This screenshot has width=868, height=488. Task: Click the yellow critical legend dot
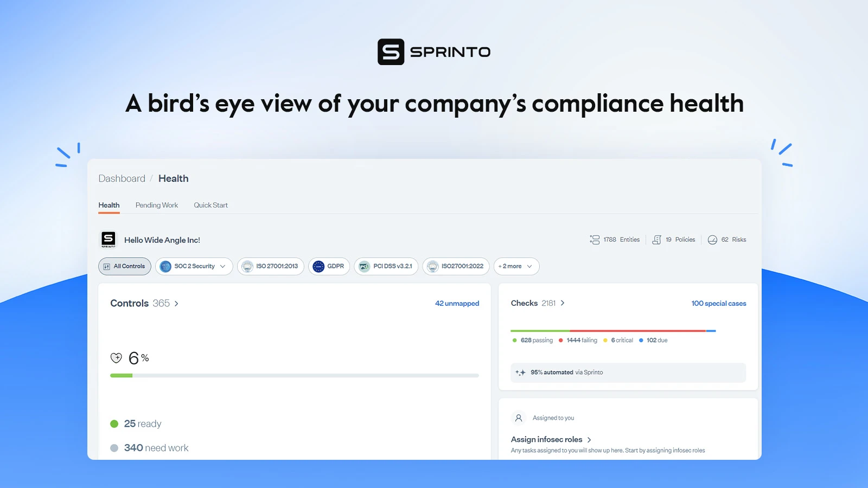(605, 341)
